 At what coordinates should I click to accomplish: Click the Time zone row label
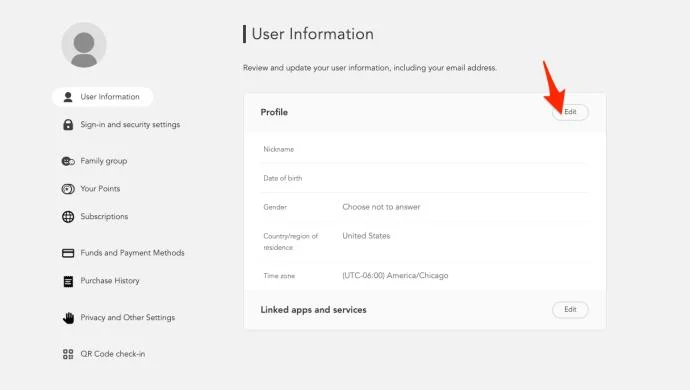[279, 276]
